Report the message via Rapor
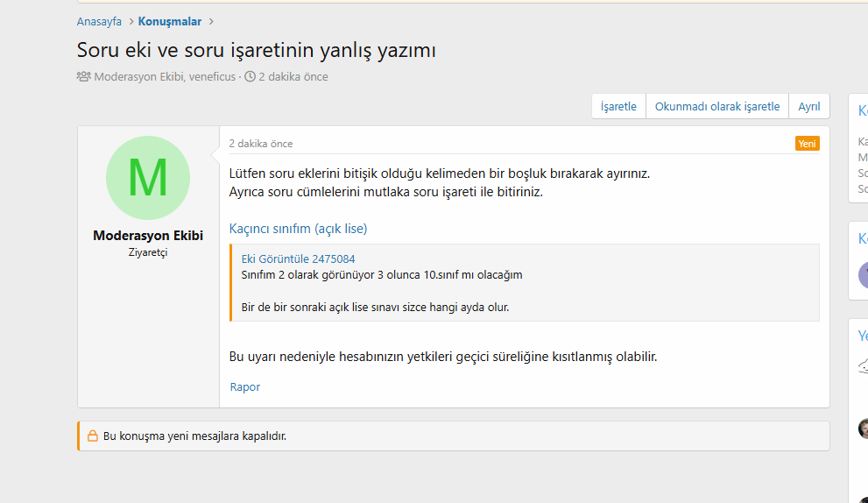The width and height of the screenshot is (868, 503). [x=245, y=386]
